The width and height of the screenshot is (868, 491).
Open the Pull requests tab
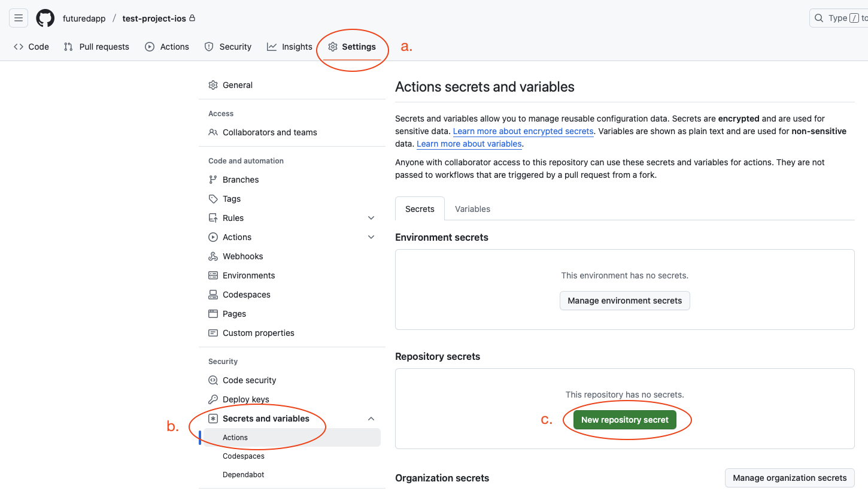[x=96, y=47]
